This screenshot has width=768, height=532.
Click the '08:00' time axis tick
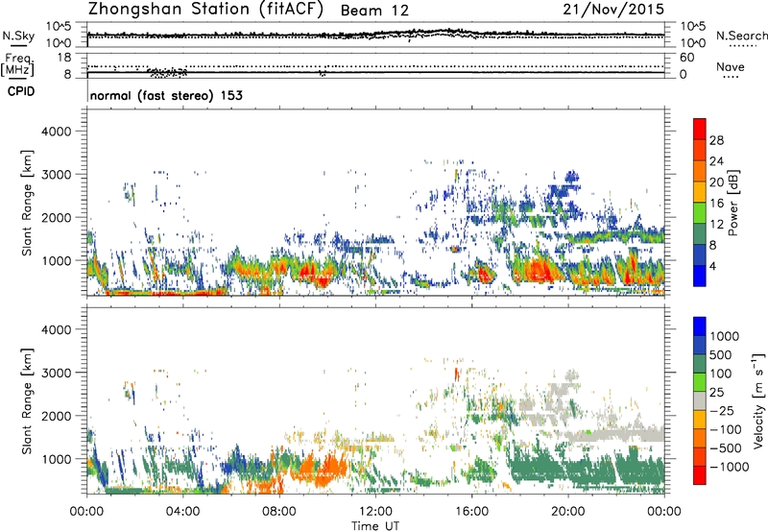(279, 512)
